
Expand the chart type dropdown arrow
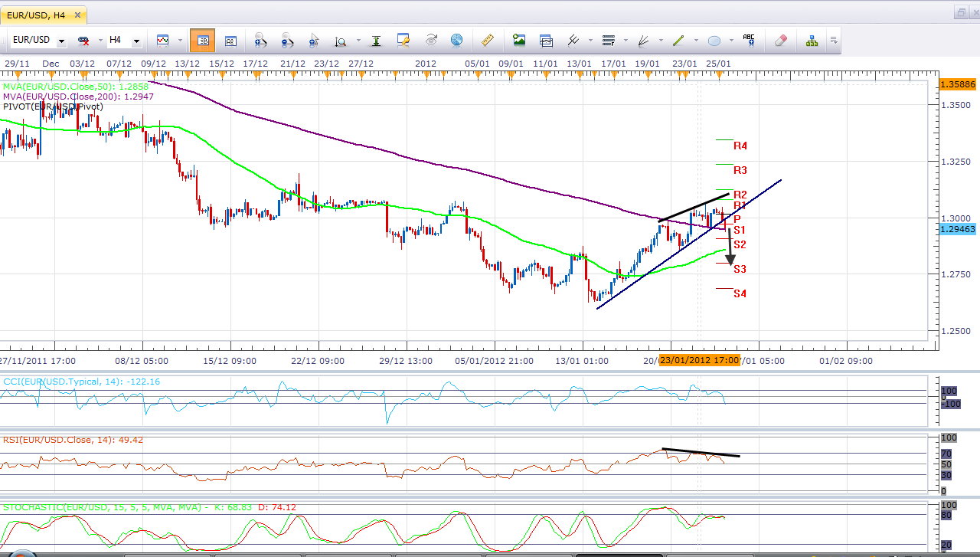point(179,41)
